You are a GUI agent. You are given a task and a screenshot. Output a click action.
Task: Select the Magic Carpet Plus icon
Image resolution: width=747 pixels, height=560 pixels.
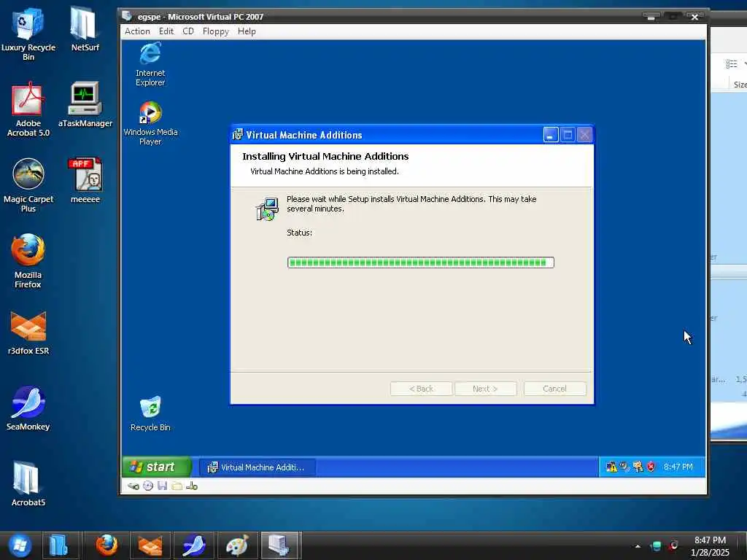28,184
